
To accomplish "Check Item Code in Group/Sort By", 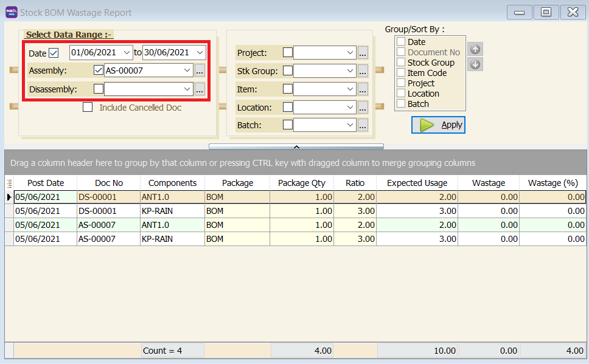I will [400, 72].
